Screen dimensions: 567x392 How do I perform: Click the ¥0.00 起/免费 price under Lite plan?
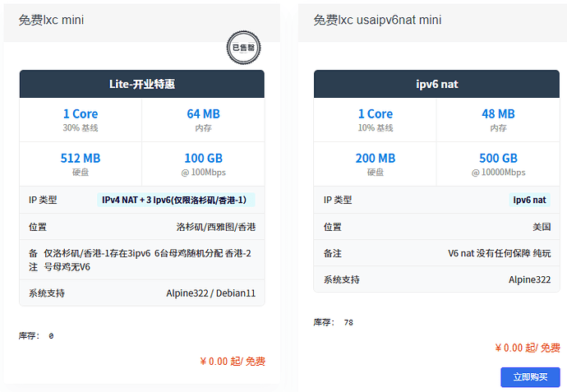[232, 361]
